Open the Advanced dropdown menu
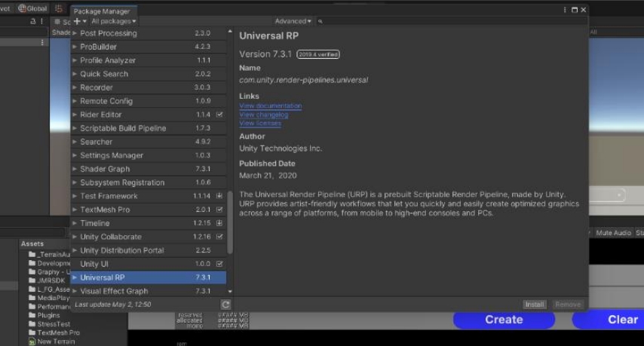 click(293, 22)
